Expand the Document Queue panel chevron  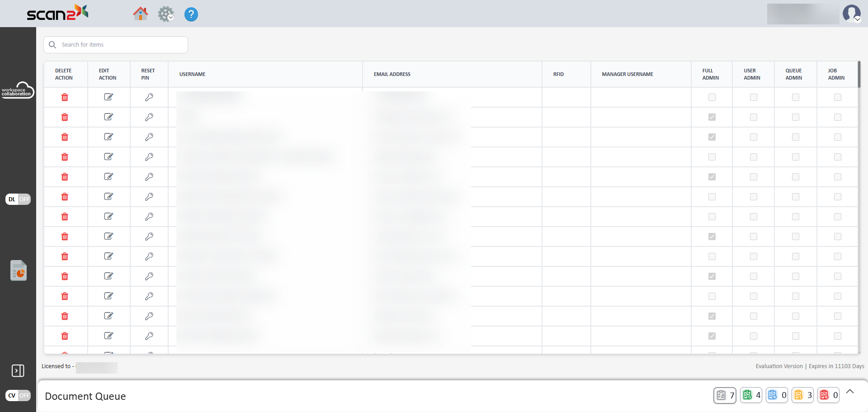[x=850, y=392]
